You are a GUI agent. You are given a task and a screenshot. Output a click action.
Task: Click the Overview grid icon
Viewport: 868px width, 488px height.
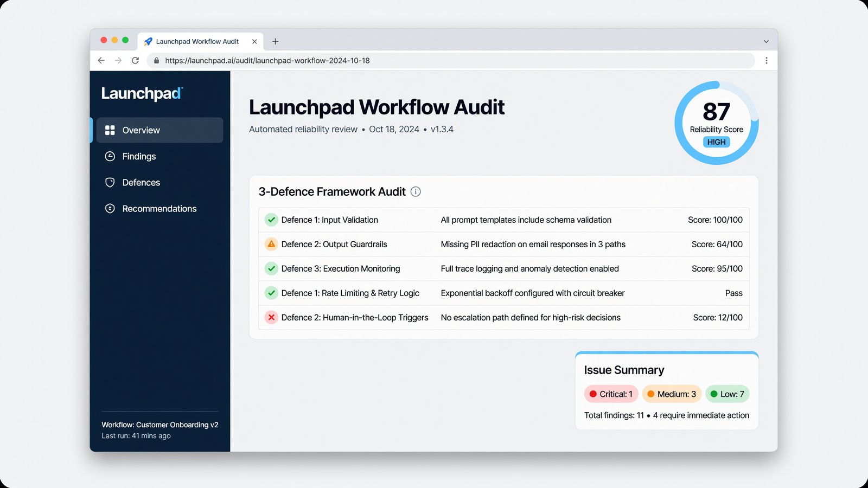coord(110,130)
